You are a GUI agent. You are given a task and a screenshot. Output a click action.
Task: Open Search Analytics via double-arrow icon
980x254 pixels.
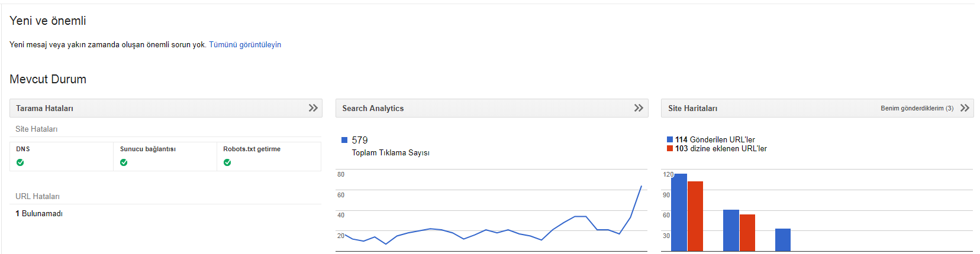[x=639, y=108]
